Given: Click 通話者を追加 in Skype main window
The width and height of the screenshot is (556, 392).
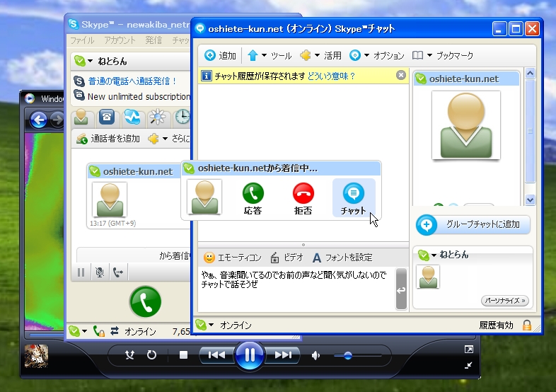Looking at the screenshot, I should [108, 139].
